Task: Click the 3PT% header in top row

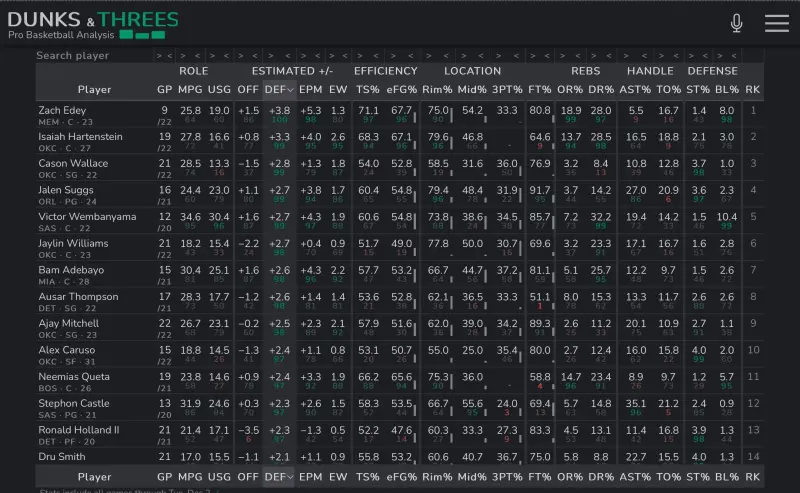Action: (x=507, y=89)
